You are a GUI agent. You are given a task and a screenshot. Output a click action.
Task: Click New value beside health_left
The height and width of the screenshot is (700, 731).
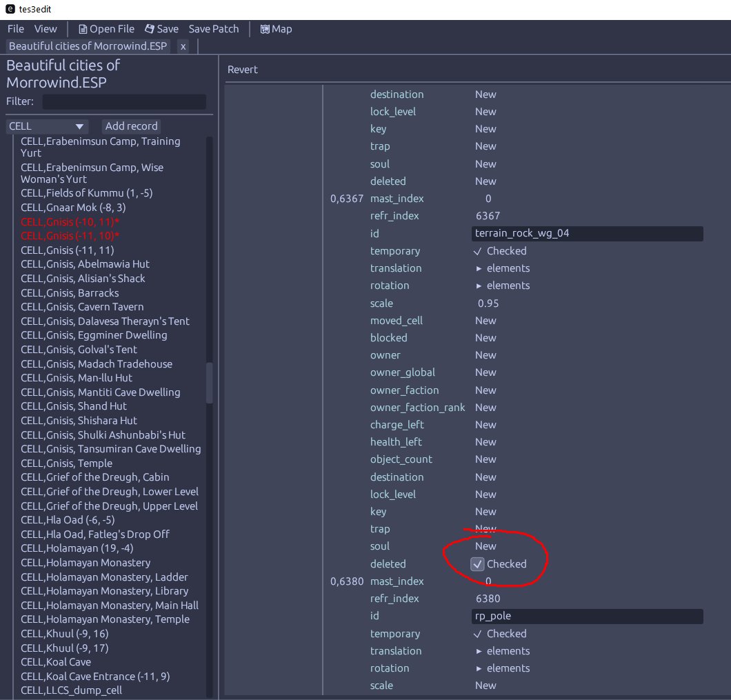point(485,442)
